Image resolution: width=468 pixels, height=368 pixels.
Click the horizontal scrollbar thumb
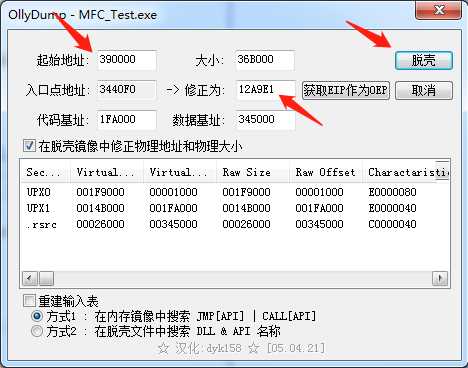point(46,278)
